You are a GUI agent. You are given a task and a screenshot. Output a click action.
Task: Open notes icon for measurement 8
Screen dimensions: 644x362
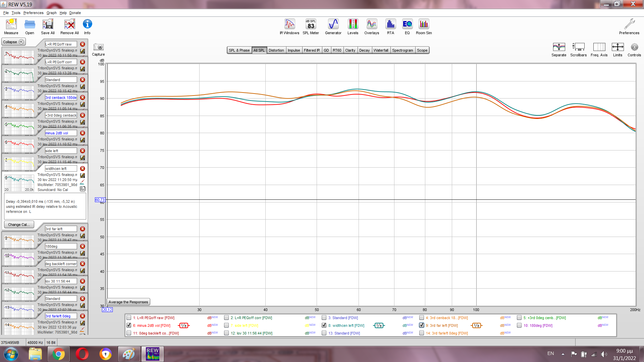[x=83, y=189]
